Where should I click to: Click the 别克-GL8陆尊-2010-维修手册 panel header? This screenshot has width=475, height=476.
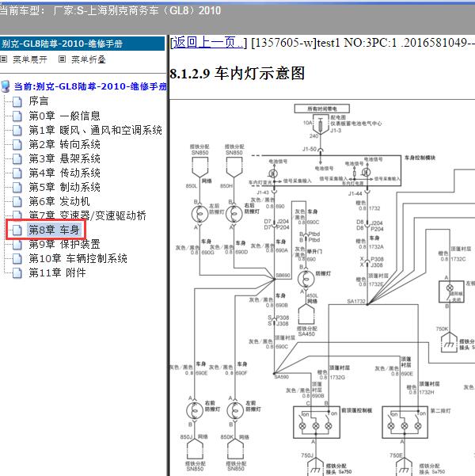pyautogui.click(x=82, y=44)
